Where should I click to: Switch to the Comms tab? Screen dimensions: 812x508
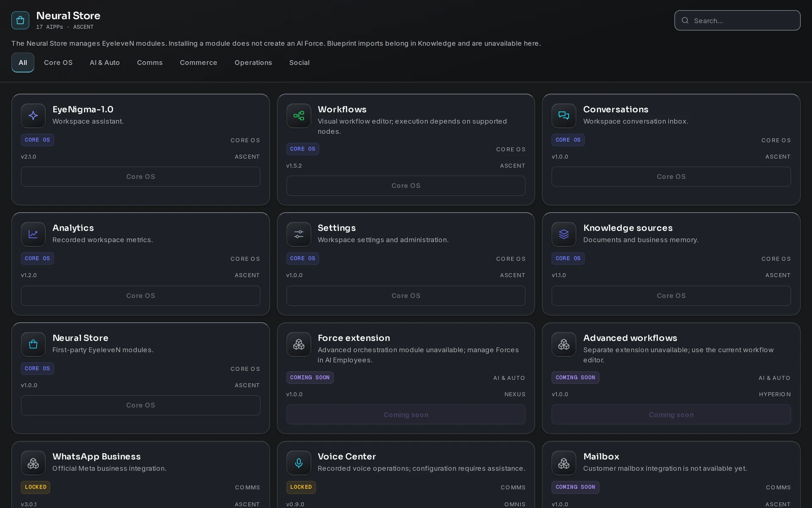[150, 63]
